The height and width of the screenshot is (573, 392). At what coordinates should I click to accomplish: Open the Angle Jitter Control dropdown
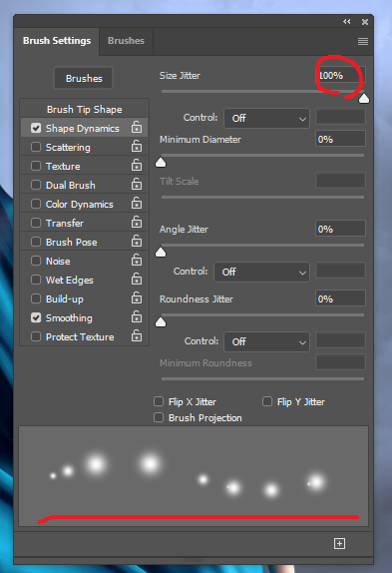[261, 272]
